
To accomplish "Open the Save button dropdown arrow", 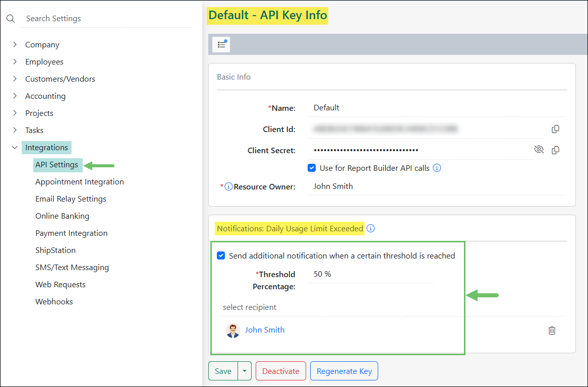I will click(245, 371).
